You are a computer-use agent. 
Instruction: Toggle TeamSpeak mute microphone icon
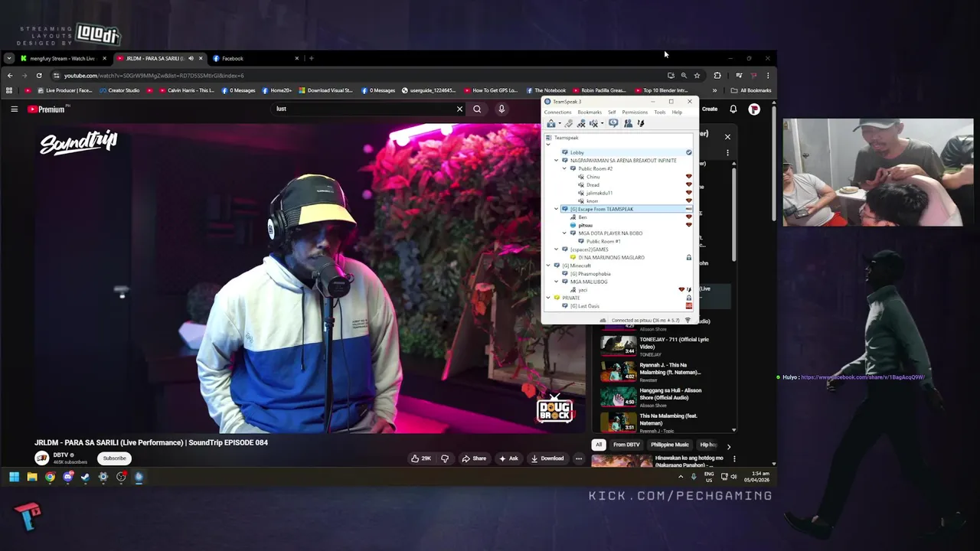581,123
